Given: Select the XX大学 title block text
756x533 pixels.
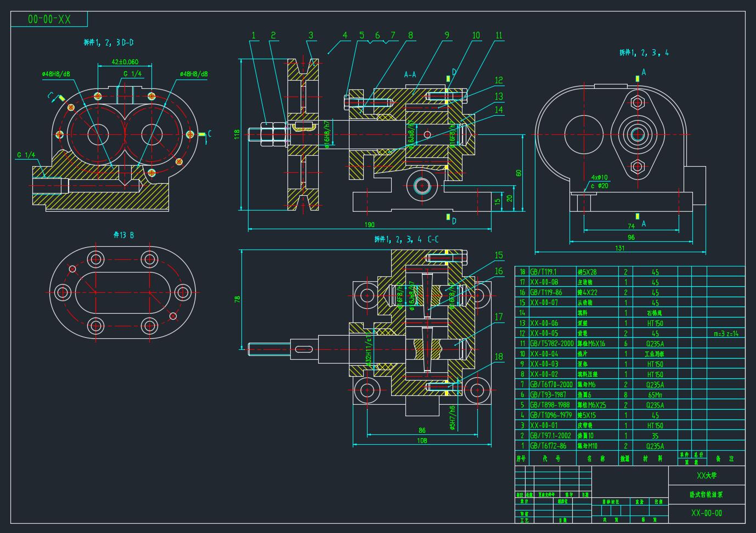Looking at the screenshot, I should (707, 475).
